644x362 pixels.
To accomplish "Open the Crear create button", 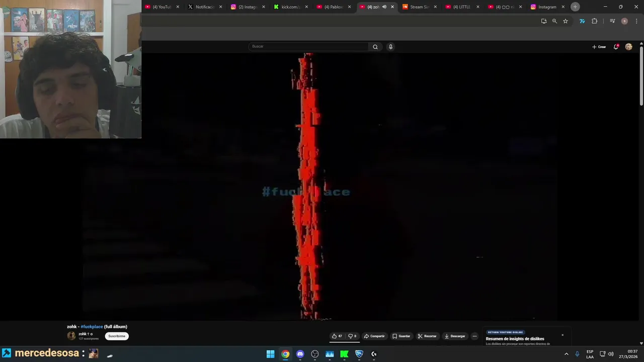I will click(x=599, y=47).
